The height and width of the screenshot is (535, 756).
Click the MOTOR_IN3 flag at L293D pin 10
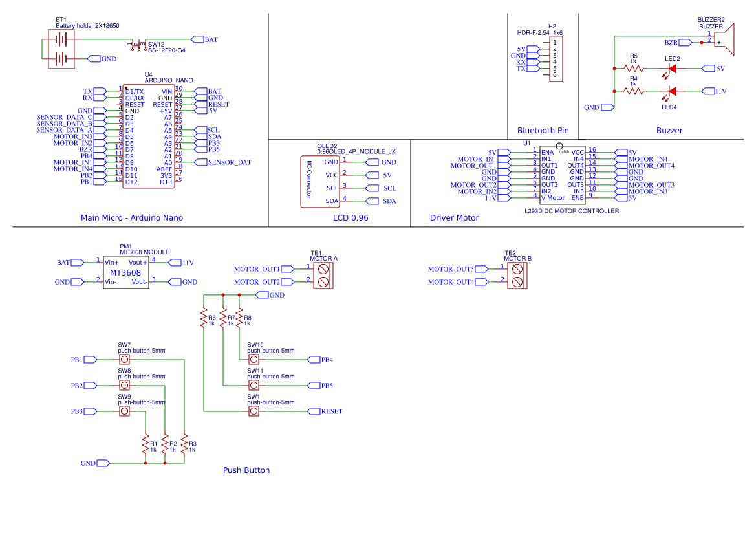point(642,191)
